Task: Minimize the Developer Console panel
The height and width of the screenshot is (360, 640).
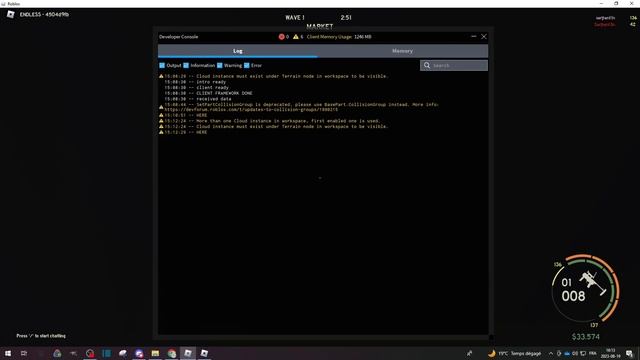Action: pyautogui.click(x=473, y=36)
